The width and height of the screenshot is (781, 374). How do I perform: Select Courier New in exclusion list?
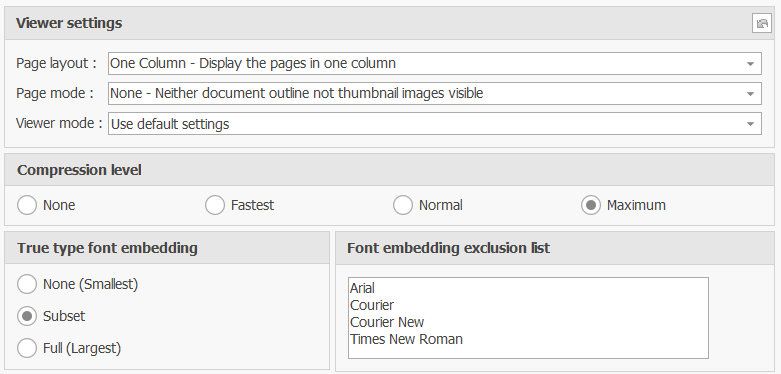[x=387, y=322]
